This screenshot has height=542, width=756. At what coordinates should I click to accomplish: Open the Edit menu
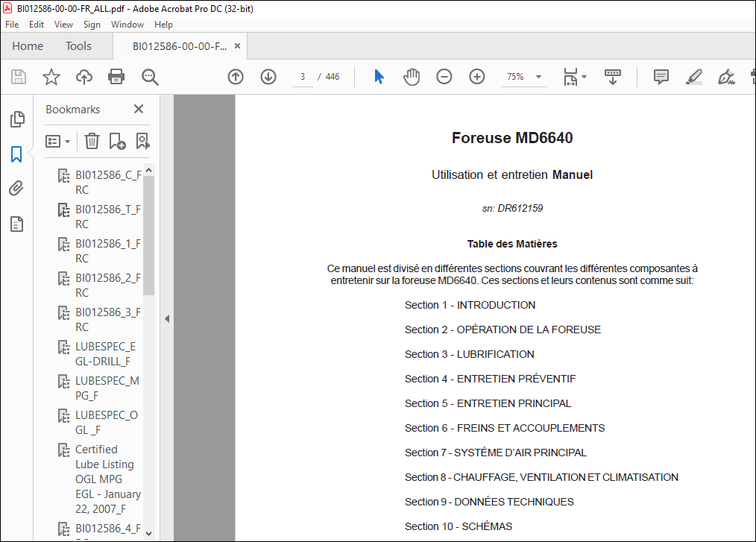[x=37, y=25]
